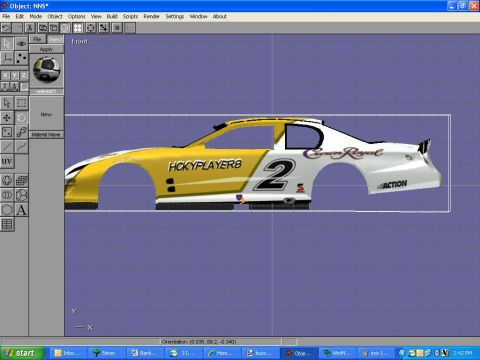Click the Windows Start button

coord(22,353)
